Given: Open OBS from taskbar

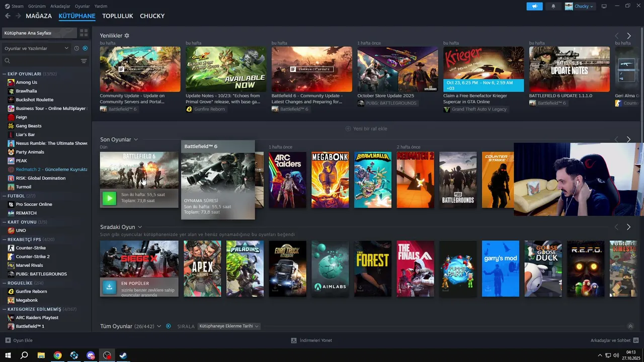Looking at the screenshot, I should (107, 355).
